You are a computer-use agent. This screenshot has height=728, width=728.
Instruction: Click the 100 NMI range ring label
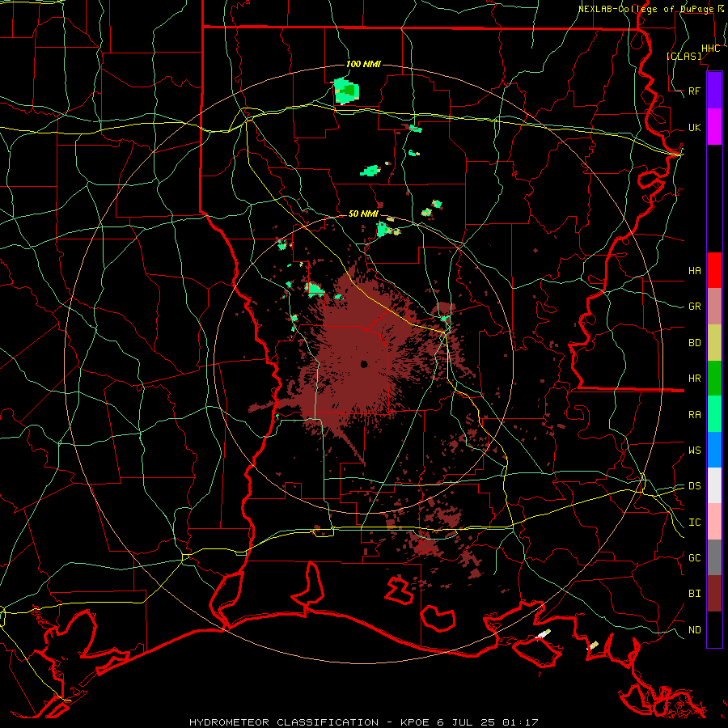pos(363,64)
